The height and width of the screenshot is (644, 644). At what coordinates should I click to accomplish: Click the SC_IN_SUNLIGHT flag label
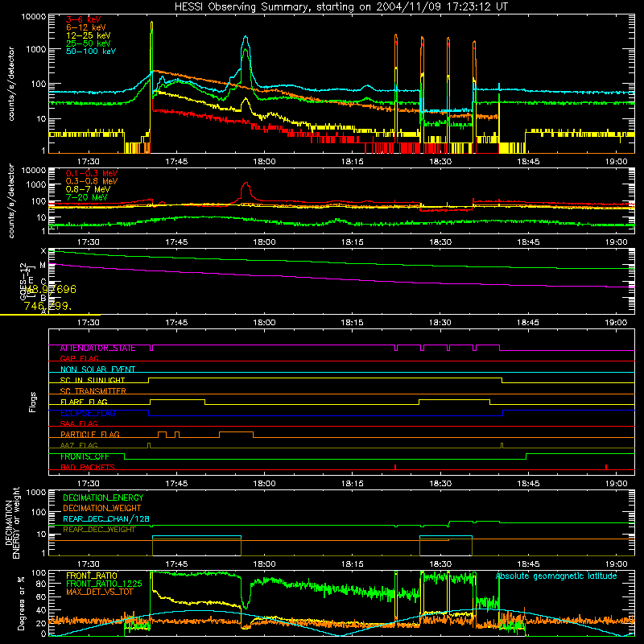tap(93, 380)
